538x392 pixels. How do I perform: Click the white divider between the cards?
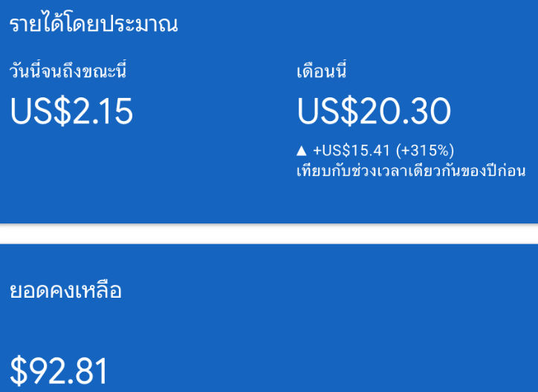(269, 234)
